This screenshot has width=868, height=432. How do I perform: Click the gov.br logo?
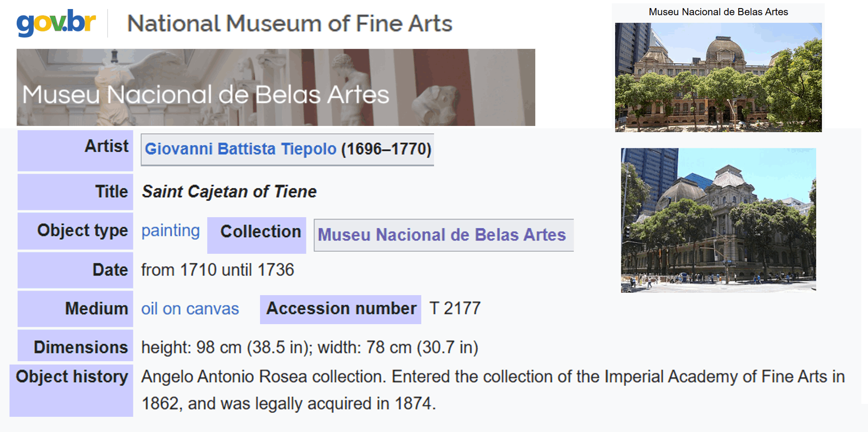point(56,22)
